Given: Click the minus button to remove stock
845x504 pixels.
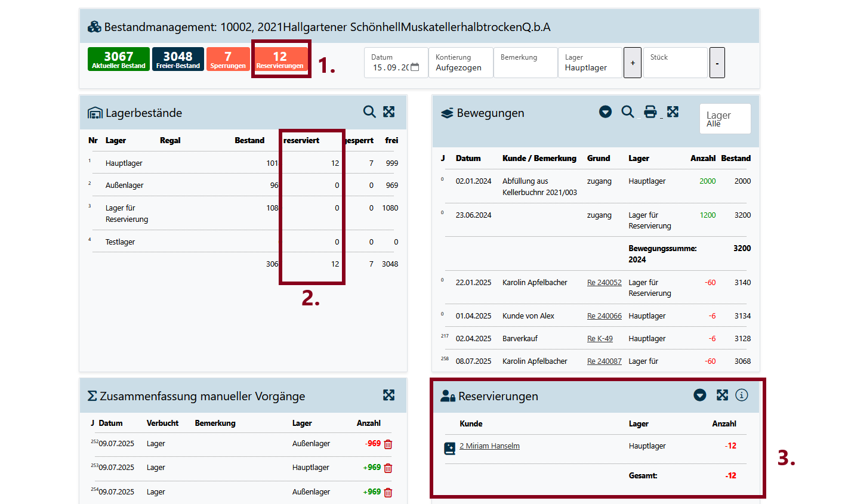Looking at the screenshot, I should (717, 63).
